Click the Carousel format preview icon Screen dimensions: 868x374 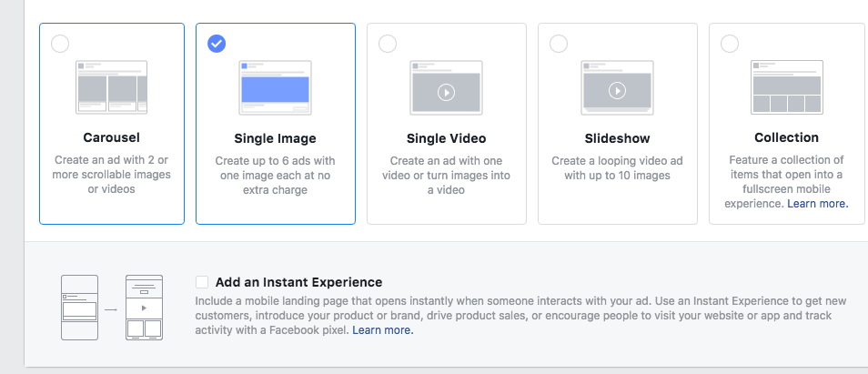click(x=111, y=87)
